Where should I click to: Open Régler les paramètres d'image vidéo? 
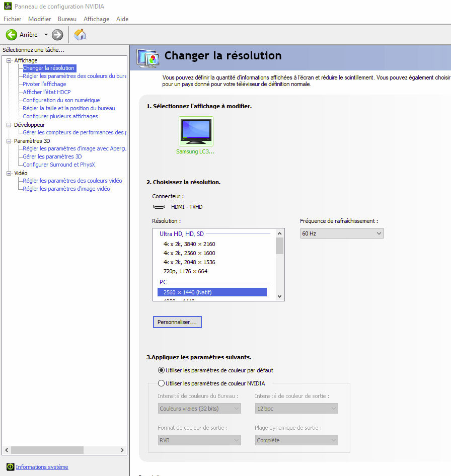(x=66, y=189)
